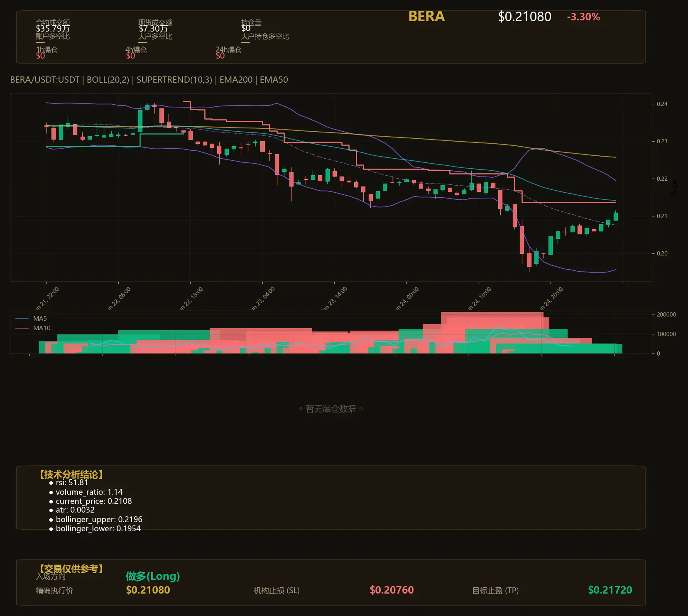Click the 1h爆仓 label

pos(47,50)
